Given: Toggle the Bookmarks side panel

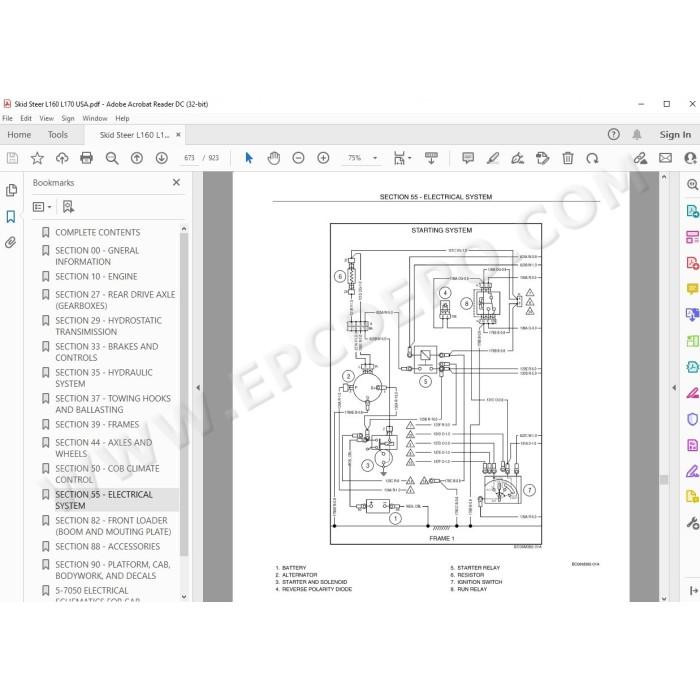Looking at the screenshot, I should (x=11, y=217).
